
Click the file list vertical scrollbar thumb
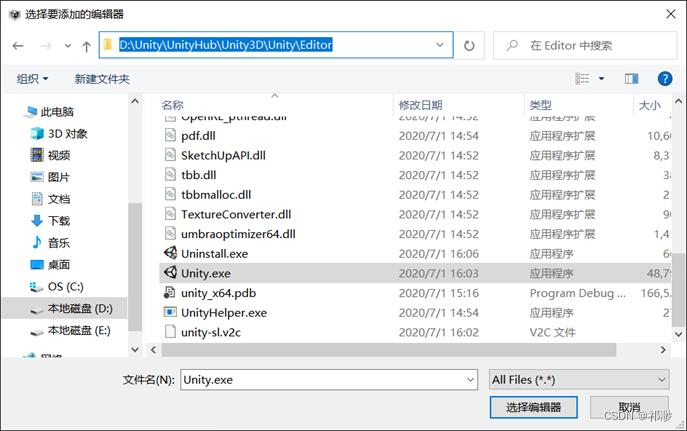pos(678,290)
